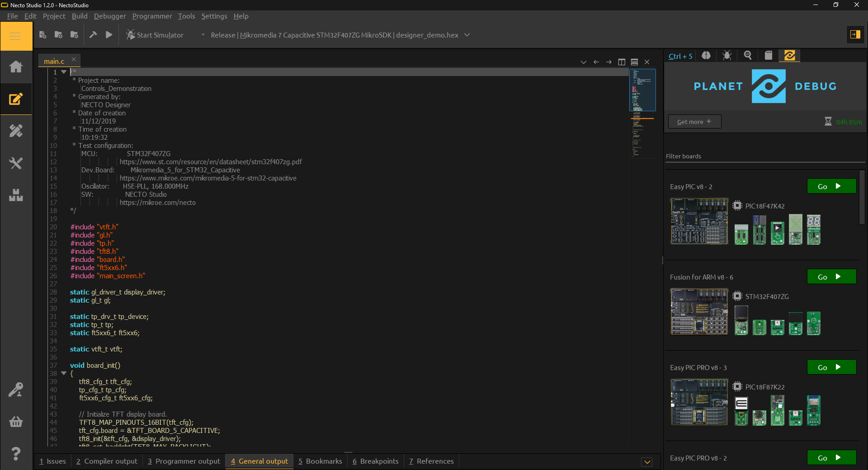Open the Build menu
Screen dimensions: 868x470
[80, 16]
